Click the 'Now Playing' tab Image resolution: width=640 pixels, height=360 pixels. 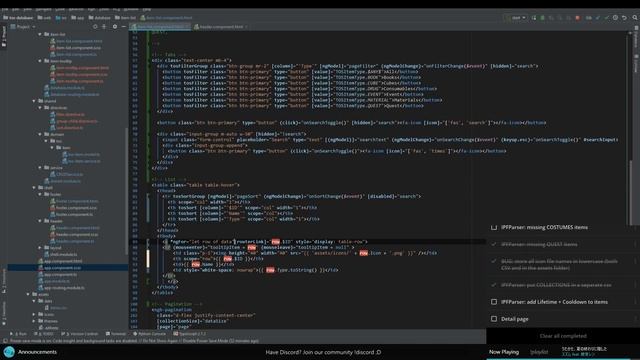504,352
